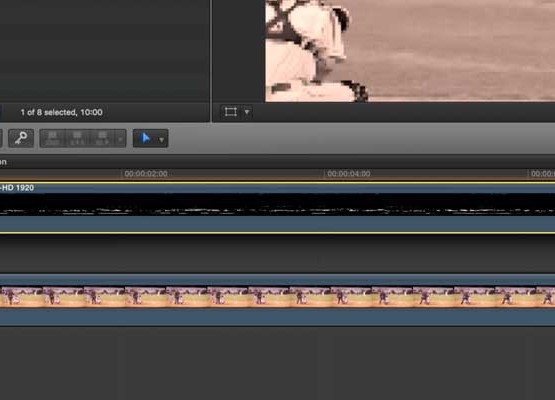This screenshot has height=400, width=555.
Task: Choose the Select arrow tool
Action: 145,138
